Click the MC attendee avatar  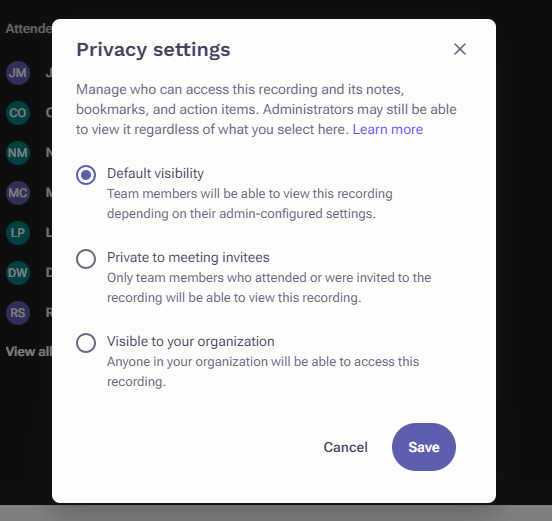point(18,193)
